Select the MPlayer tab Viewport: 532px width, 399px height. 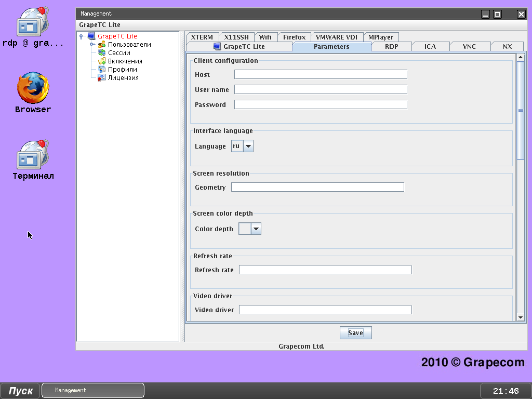(x=381, y=37)
